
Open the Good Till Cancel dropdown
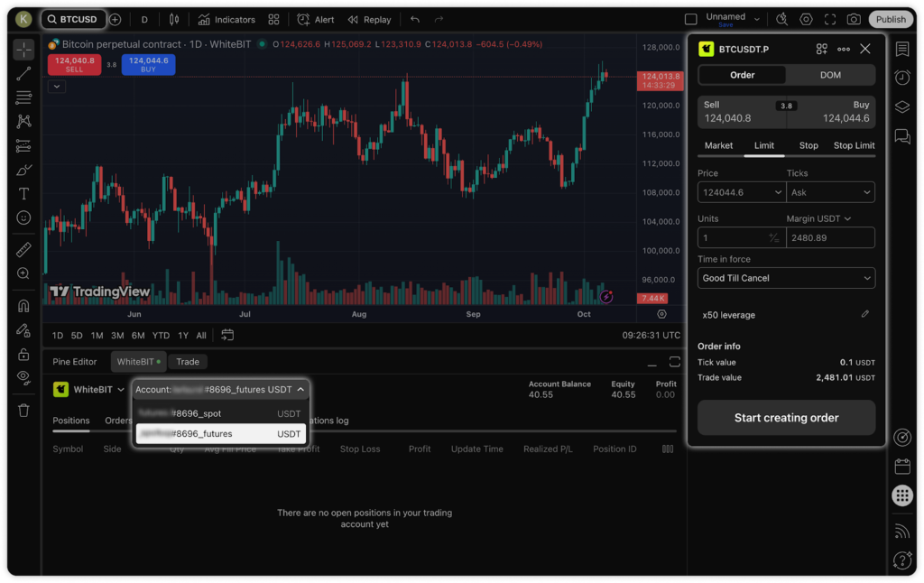(786, 277)
